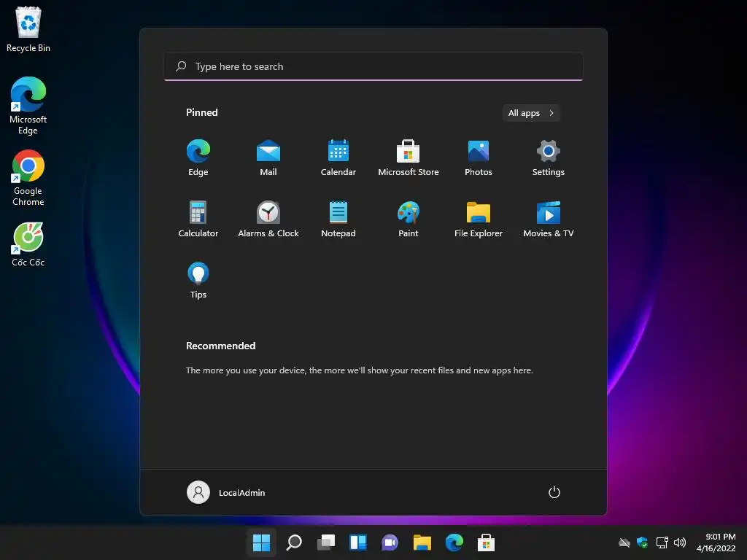Click the recent files hint text
The height and width of the screenshot is (560, 747).
tap(359, 370)
